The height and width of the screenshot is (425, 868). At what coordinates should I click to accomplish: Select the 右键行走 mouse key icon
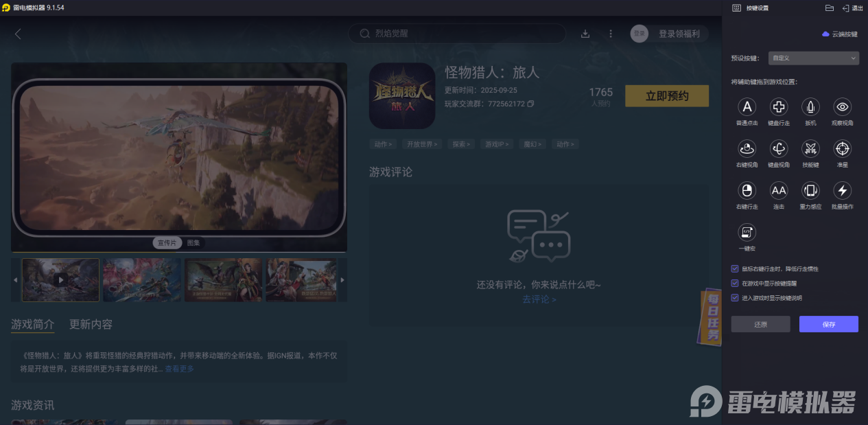coord(747,190)
